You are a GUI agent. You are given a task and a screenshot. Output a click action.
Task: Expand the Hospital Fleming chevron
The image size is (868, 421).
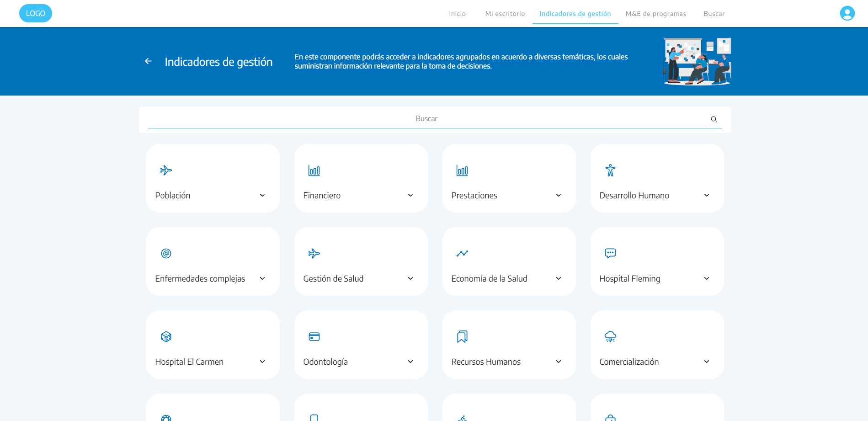click(707, 278)
